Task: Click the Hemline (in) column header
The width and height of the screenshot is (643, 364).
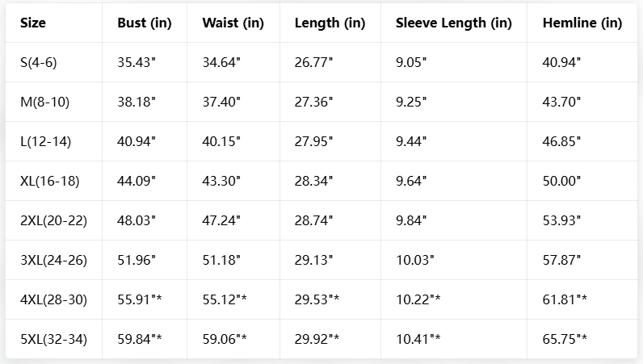Action: tap(582, 23)
